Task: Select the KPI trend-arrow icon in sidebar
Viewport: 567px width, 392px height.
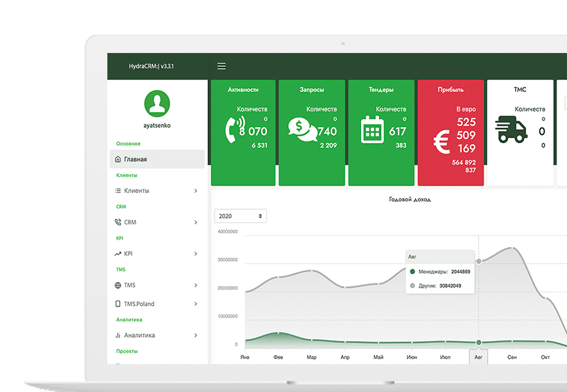Action: point(117,253)
